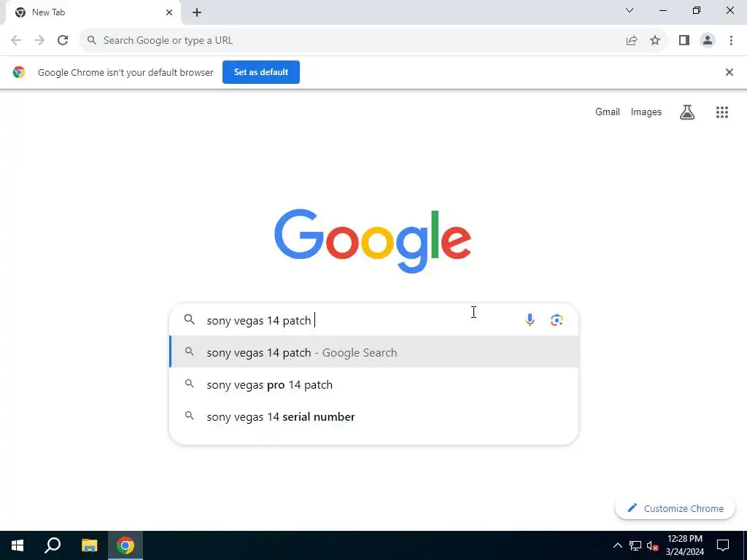Expand the tab search chevron
The image size is (747, 560).
630,10
